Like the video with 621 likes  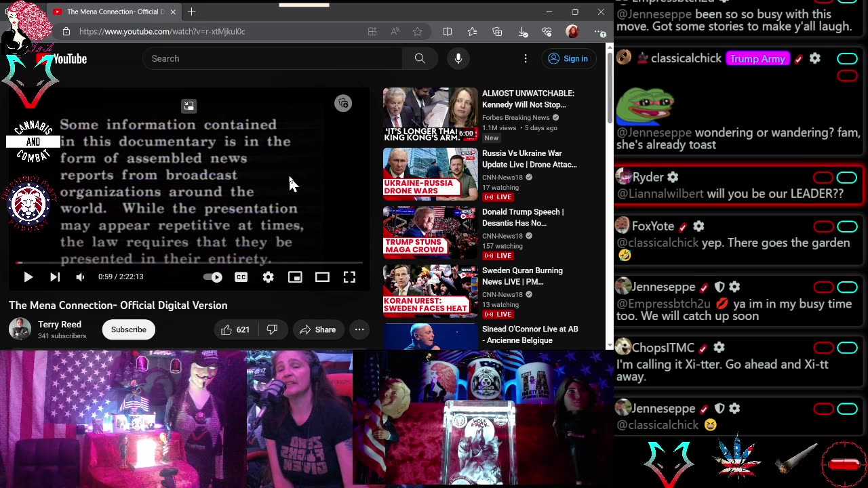click(235, 329)
